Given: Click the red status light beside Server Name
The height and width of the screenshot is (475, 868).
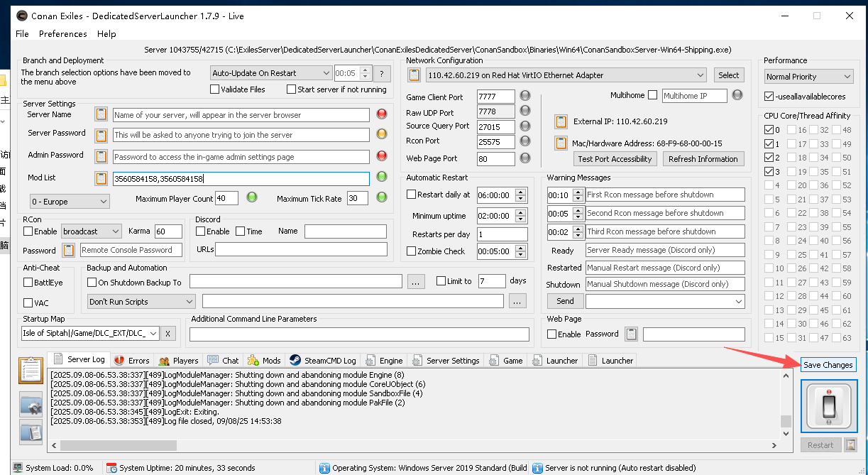Looking at the screenshot, I should tap(382, 114).
